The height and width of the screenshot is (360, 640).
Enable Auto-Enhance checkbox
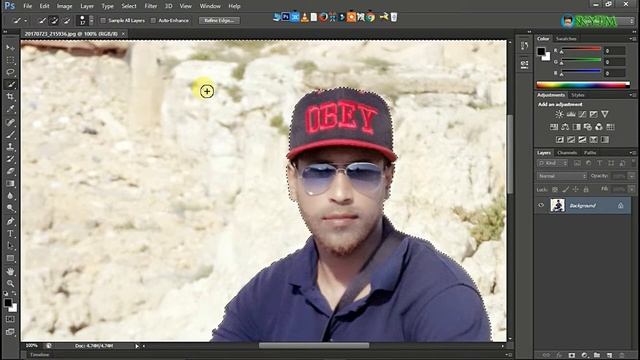[153, 20]
